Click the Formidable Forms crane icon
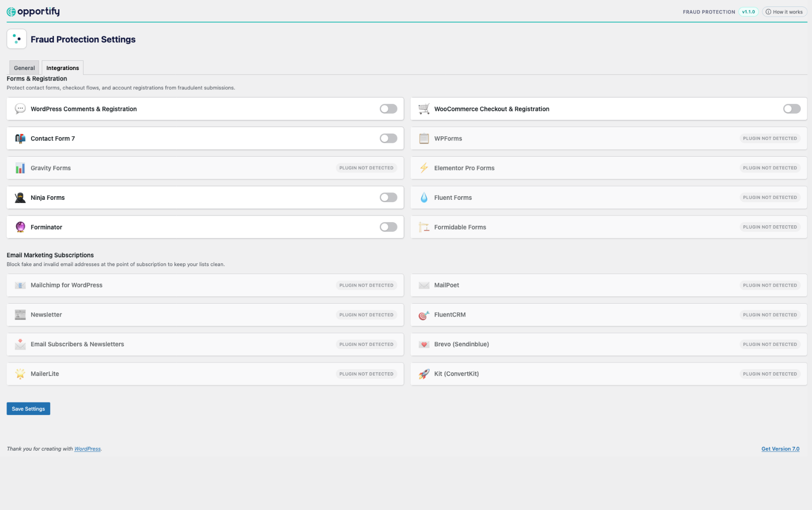This screenshot has width=812, height=510. pyautogui.click(x=424, y=227)
